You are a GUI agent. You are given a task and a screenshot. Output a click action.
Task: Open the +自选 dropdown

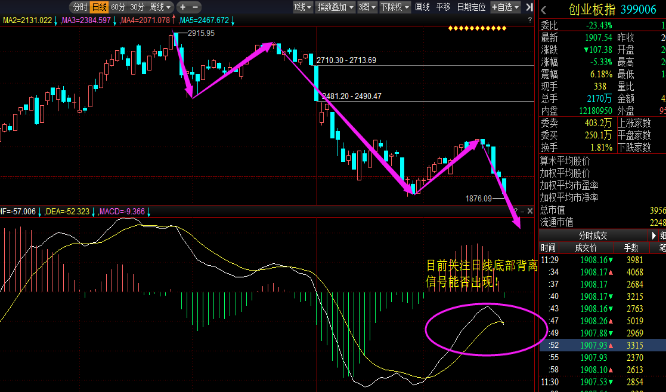click(505, 7)
